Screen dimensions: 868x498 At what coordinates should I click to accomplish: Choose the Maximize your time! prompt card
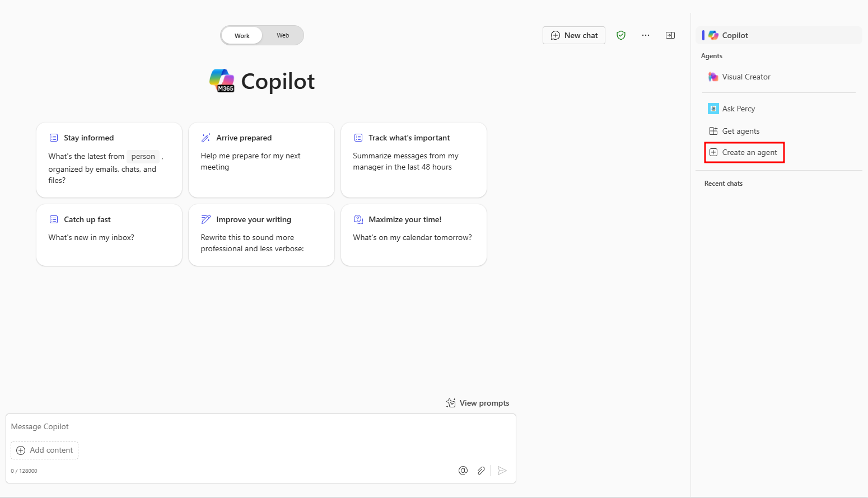pos(414,235)
